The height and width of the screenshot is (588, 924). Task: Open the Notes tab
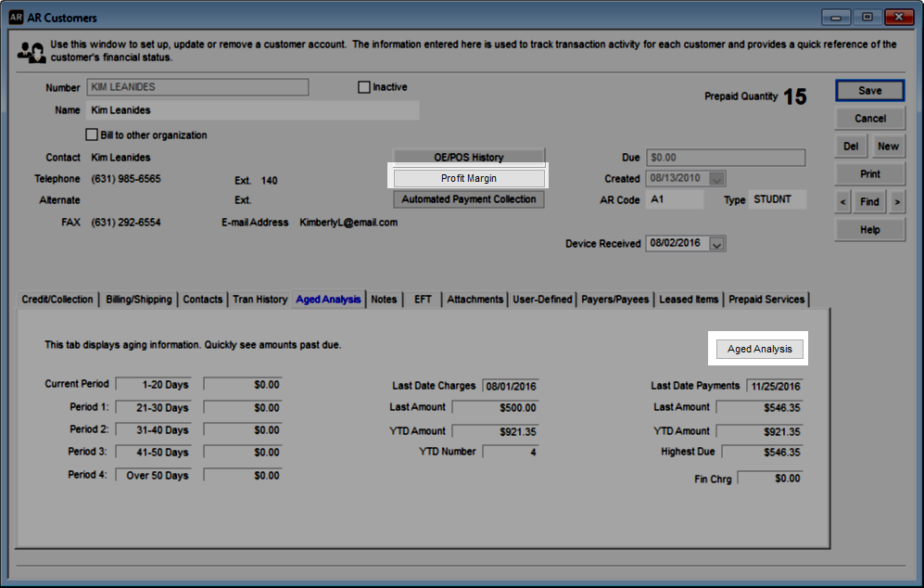coord(385,300)
